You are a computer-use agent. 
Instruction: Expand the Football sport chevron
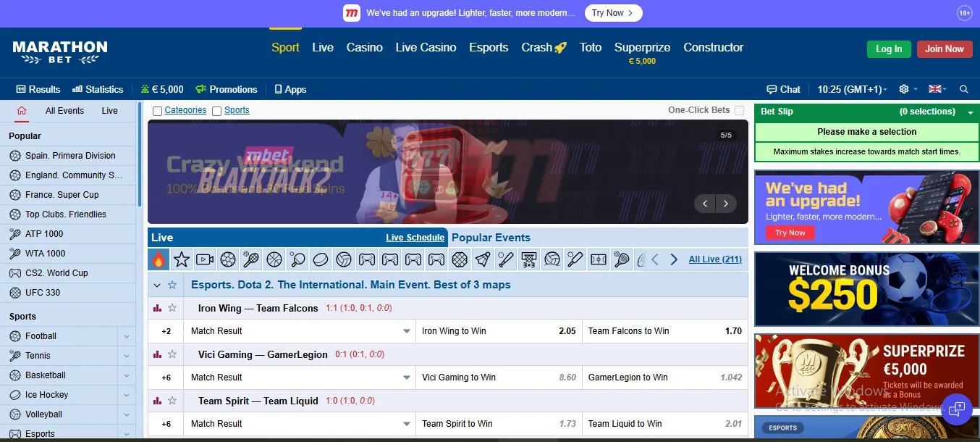[127, 336]
